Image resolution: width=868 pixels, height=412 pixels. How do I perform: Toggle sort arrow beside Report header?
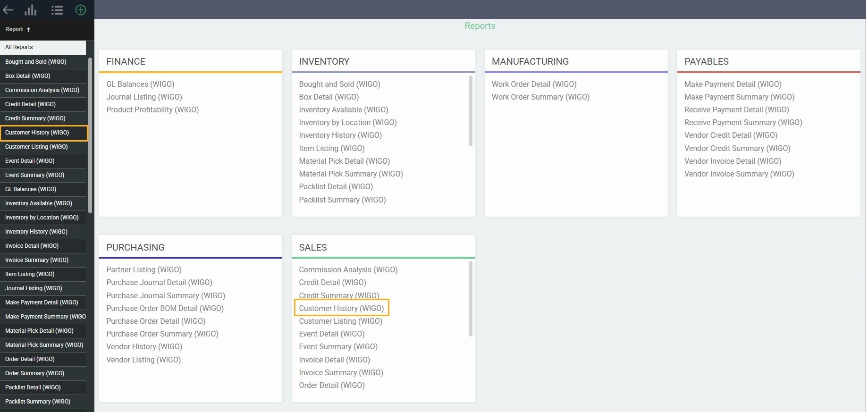click(x=29, y=30)
